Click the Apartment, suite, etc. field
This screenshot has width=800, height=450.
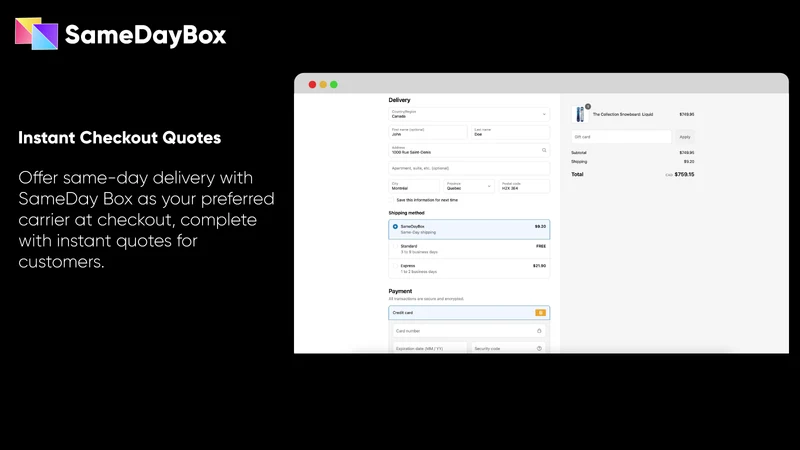pos(469,168)
